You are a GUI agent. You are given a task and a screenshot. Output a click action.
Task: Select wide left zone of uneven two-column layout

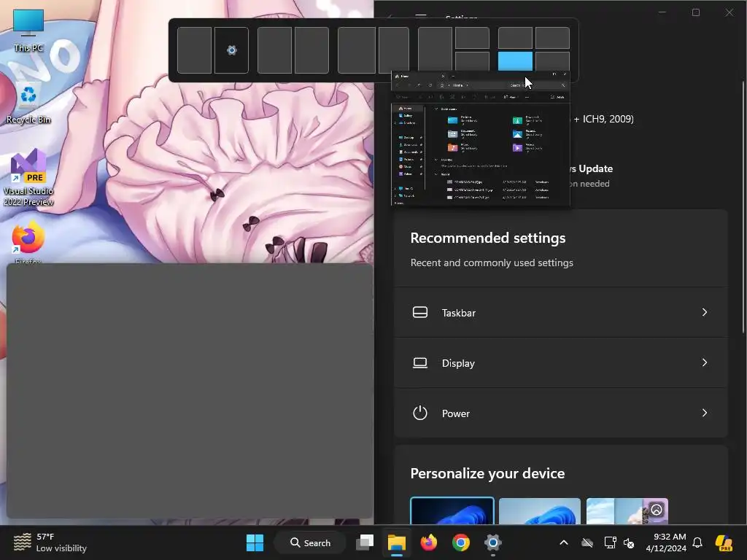pos(356,50)
